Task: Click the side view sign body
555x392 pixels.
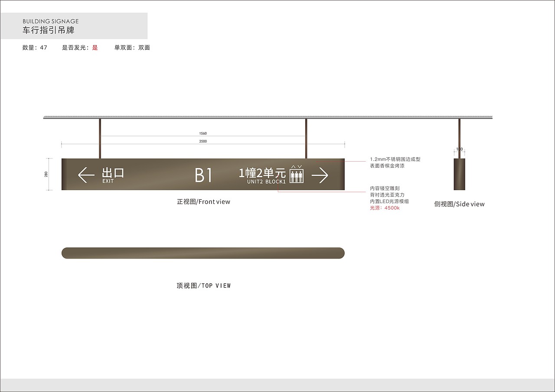Action: pos(459,174)
